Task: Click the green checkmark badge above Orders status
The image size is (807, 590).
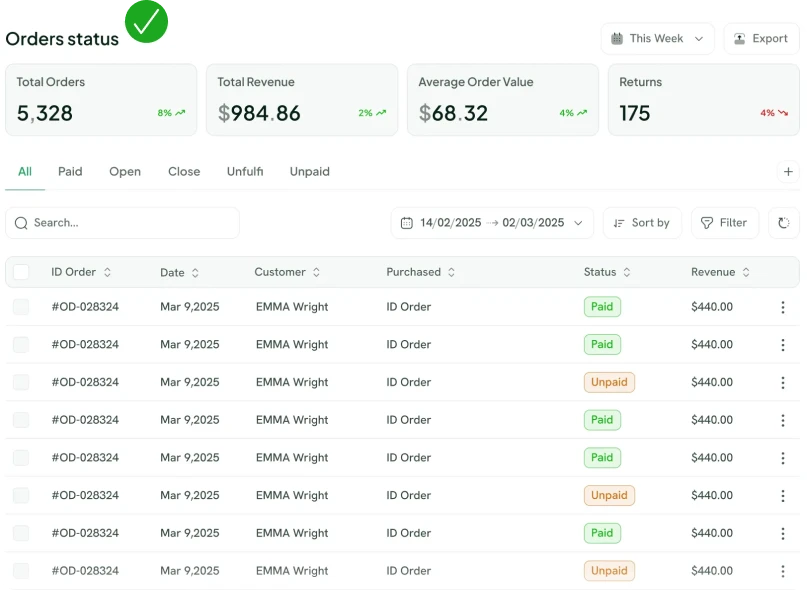Action: pyautogui.click(x=146, y=20)
